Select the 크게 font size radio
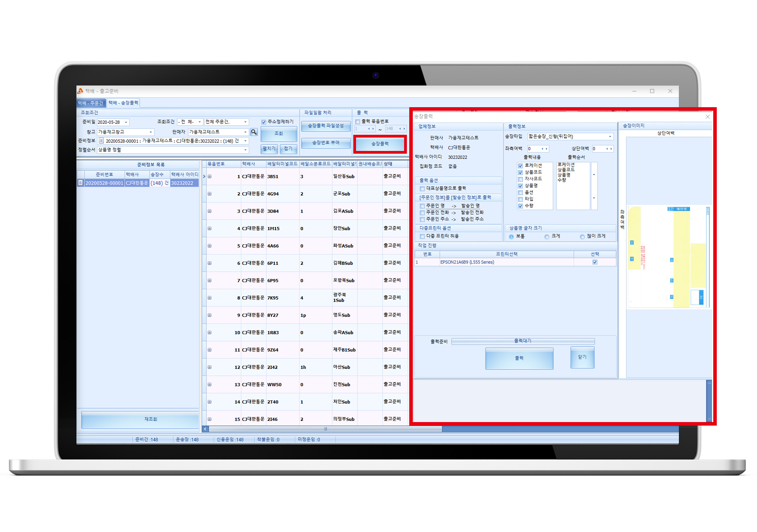 click(x=547, y=237)
